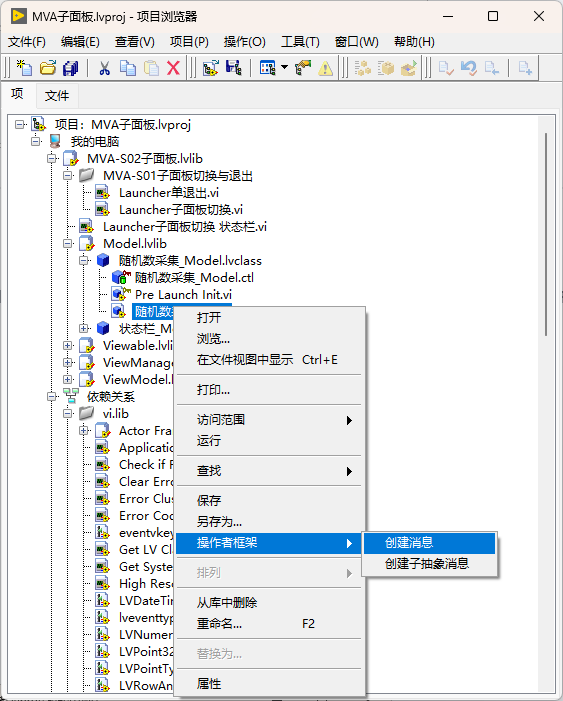
Task: Collapse the vi.lib folder node
Action: [68, 413]
